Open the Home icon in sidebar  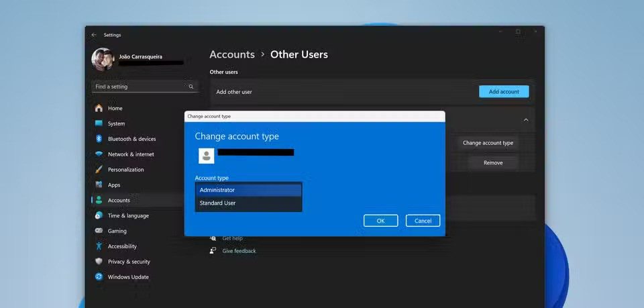(99, 109)
